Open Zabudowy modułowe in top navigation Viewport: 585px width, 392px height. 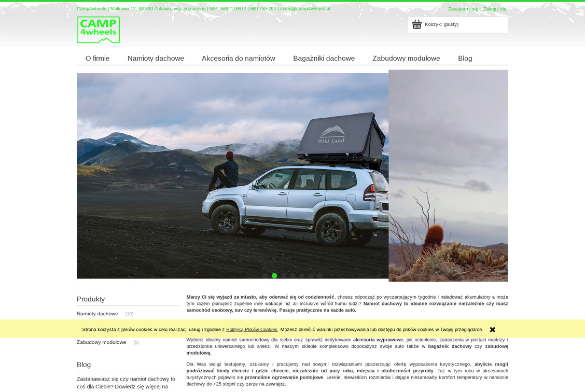click(x=406, y=58)
